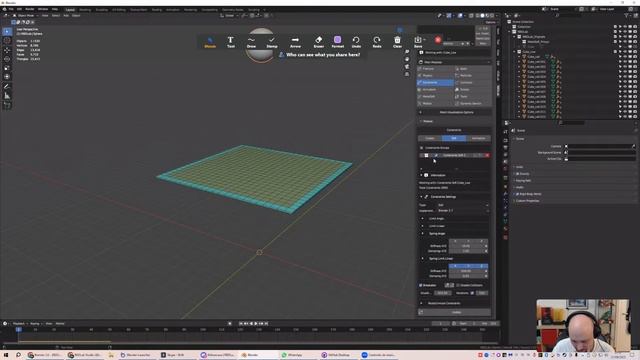This screenshot has height=360, width=640.
Task: Click the red stop-annotation button
Action: pos(438,40)
